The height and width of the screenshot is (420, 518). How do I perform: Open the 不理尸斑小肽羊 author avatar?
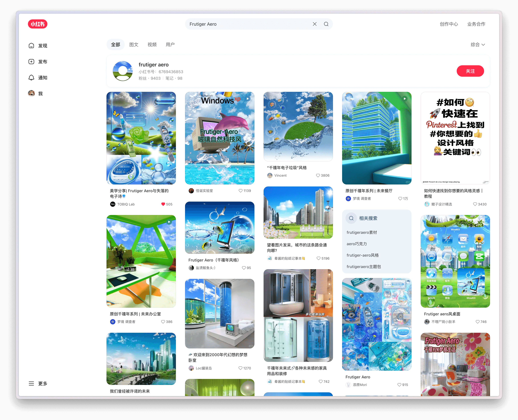point(427,322)
